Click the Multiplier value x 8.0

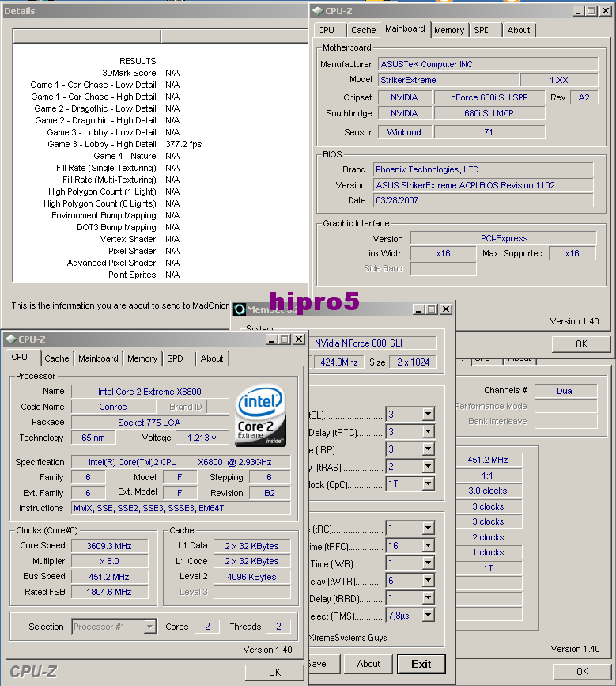(109, 561)
